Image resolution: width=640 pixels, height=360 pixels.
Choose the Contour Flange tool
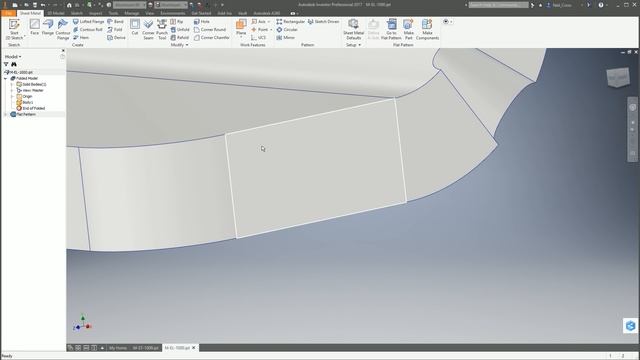coord(62,29)
